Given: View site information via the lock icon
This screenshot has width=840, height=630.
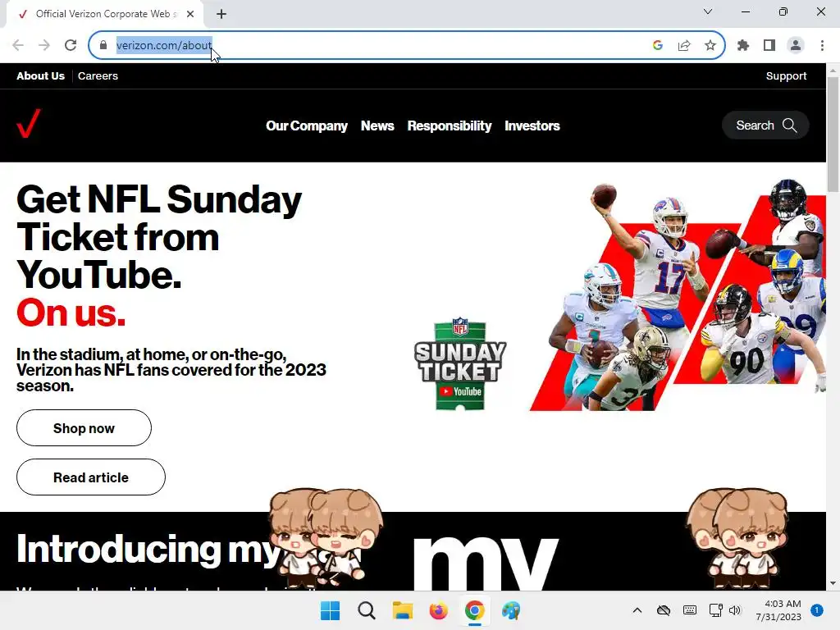Looking at the screenshot, I should [x=103, y=45].
